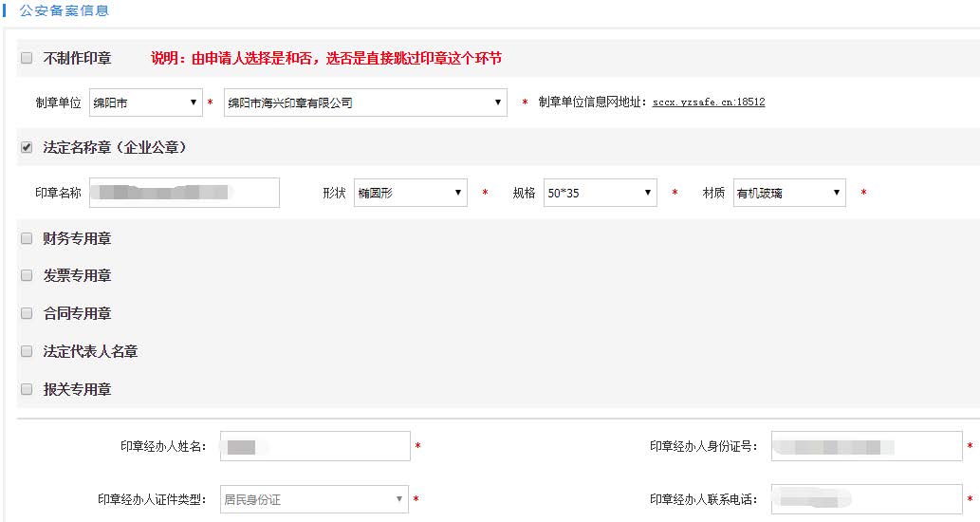
Task: Click the 公安备案信息 section heading
Action: tap(65, 10)
